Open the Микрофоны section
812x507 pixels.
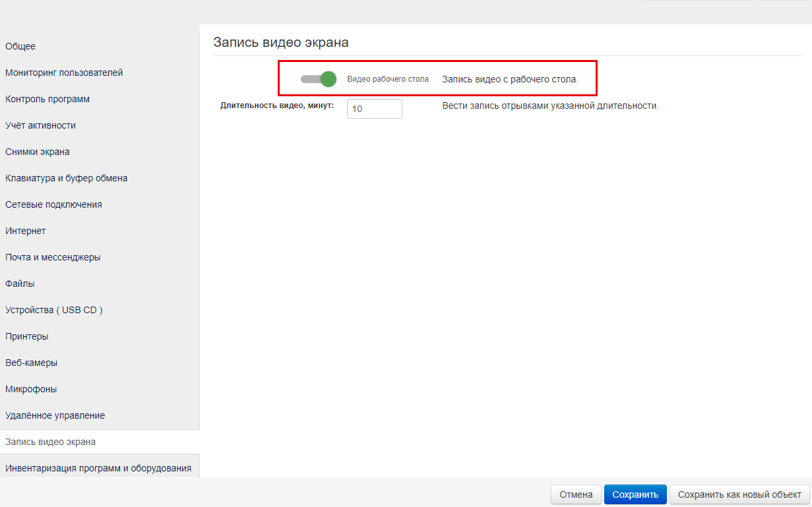[31, 389]
